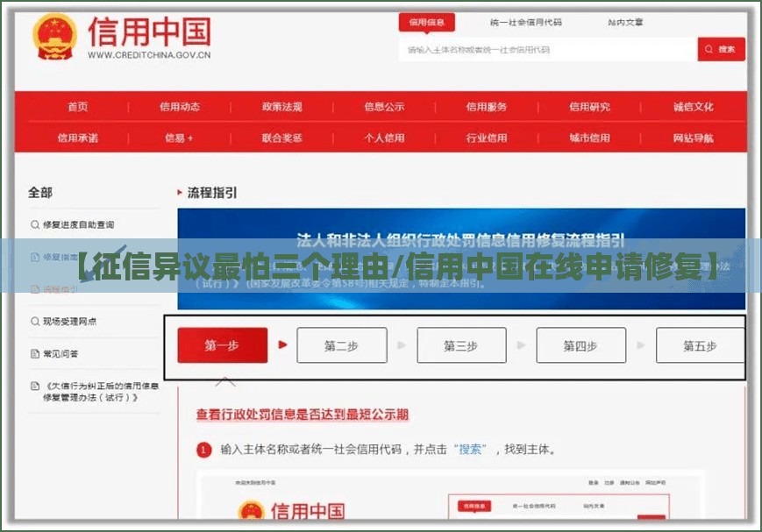Click the Credit China national emblem logo

point(55,37)
